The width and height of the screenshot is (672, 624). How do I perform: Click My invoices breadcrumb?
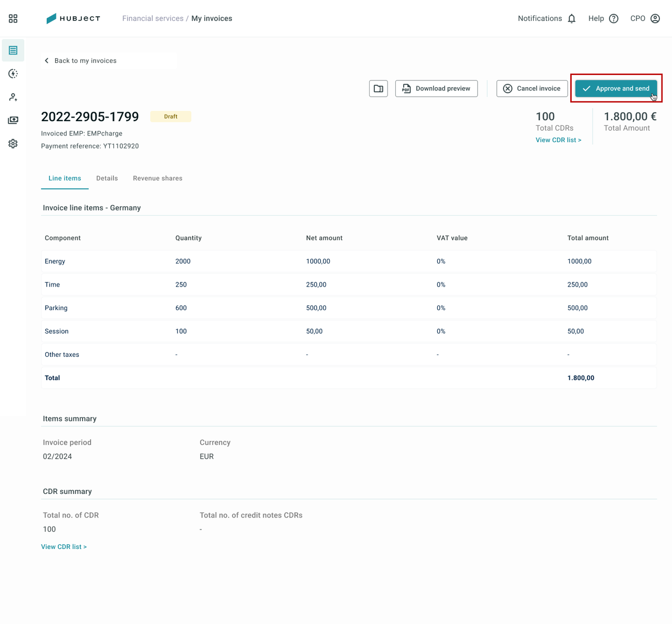coord(212,18)
